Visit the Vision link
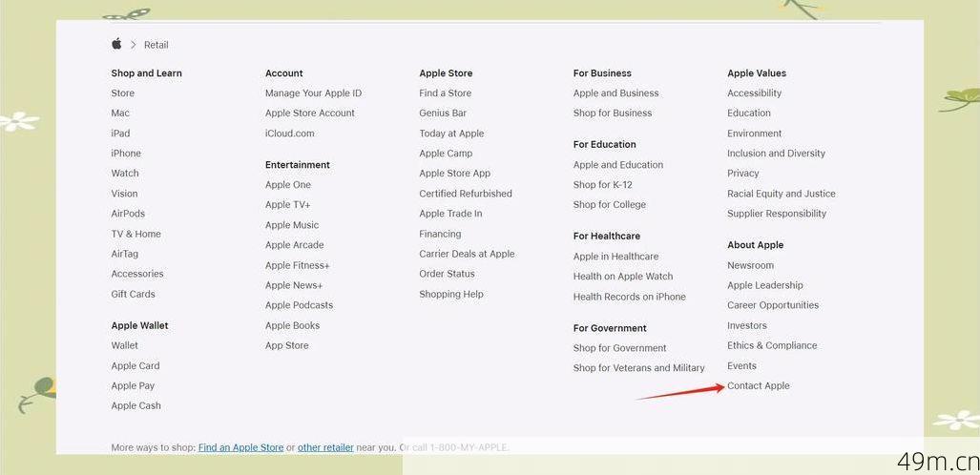980x475 pixels. (x=124, y=194)
